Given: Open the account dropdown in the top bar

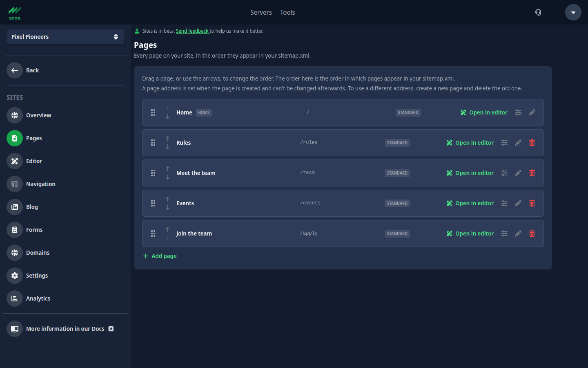Looking at the screenshot, I should click(x=573, y=12).
